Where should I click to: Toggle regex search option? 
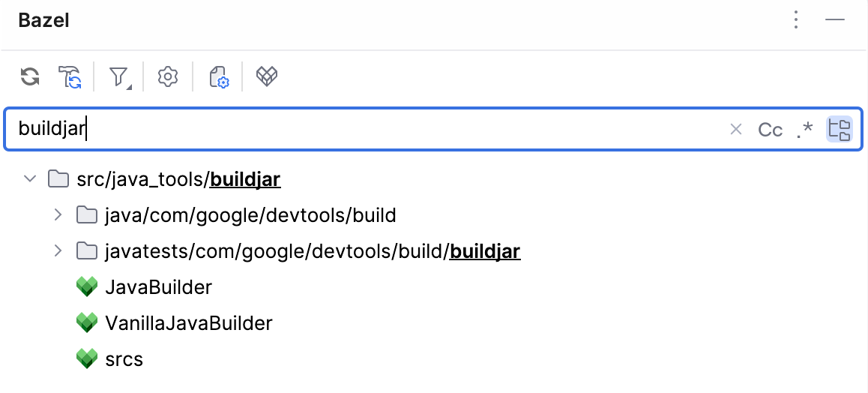coord(805,130)
